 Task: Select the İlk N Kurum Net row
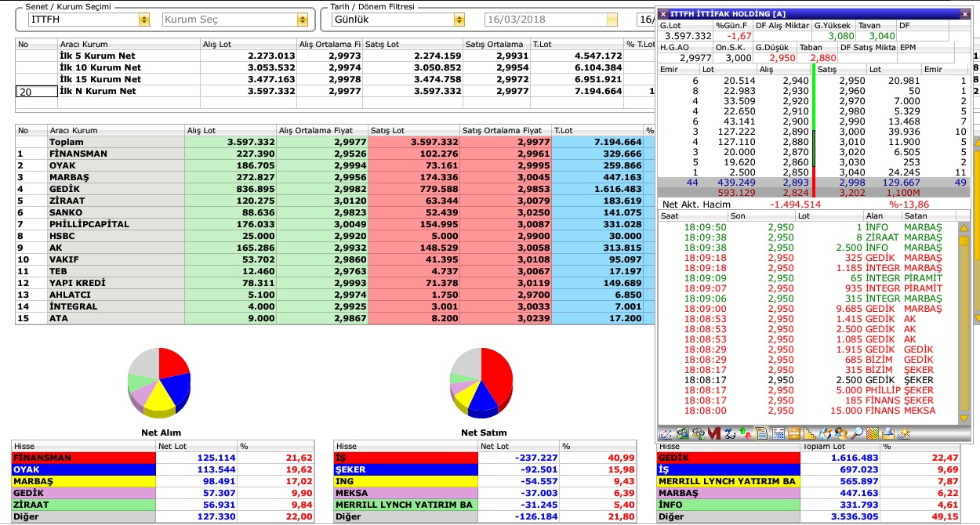336,92
